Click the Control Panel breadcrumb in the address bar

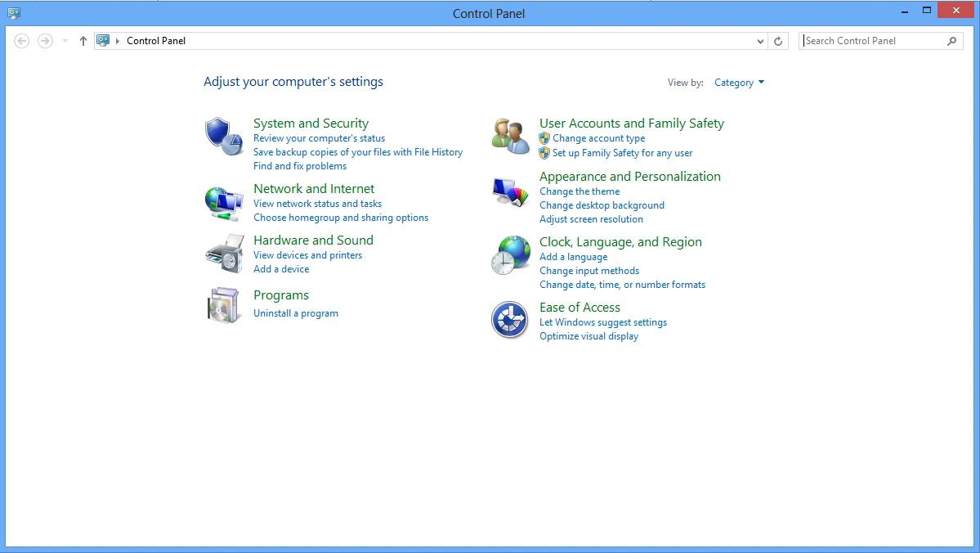tap(156, 41)
